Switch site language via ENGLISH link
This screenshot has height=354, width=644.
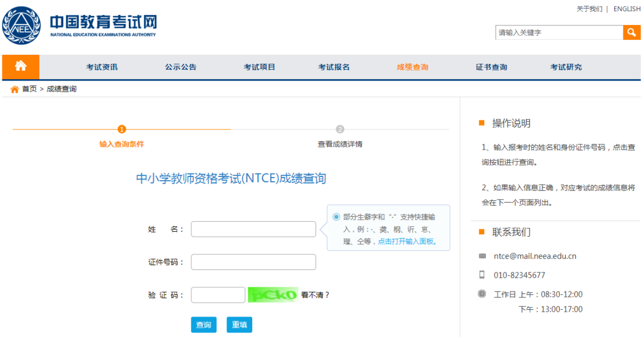pyautogui.click(x=626, y=8)
